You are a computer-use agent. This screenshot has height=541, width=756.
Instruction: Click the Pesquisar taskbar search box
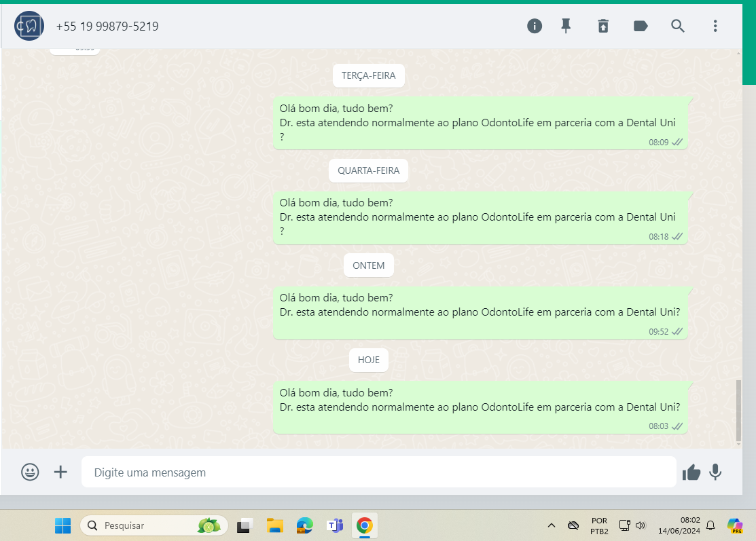click(x=154, y=525)
